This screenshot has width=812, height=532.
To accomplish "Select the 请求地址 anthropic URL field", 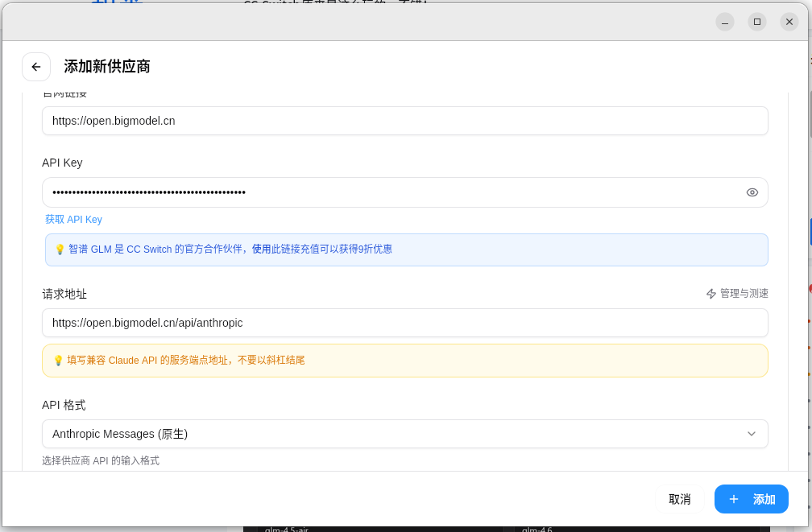I will (x=404, y=323).
